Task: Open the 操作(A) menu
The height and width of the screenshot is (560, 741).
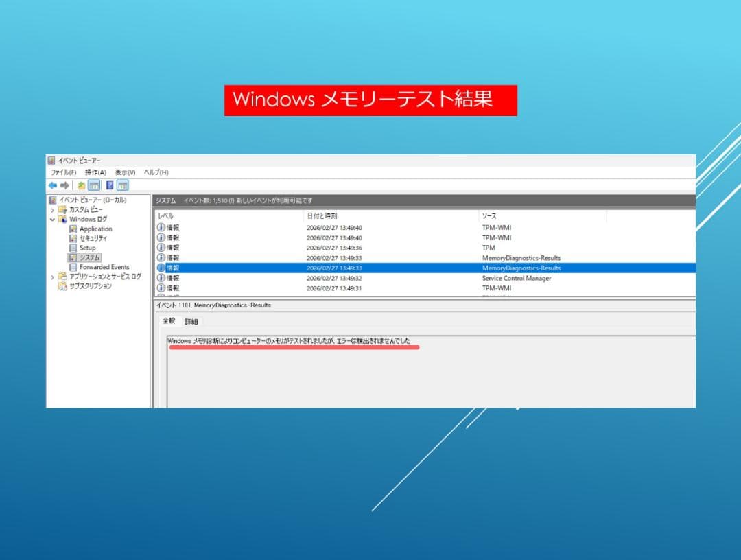Action: 95,172
